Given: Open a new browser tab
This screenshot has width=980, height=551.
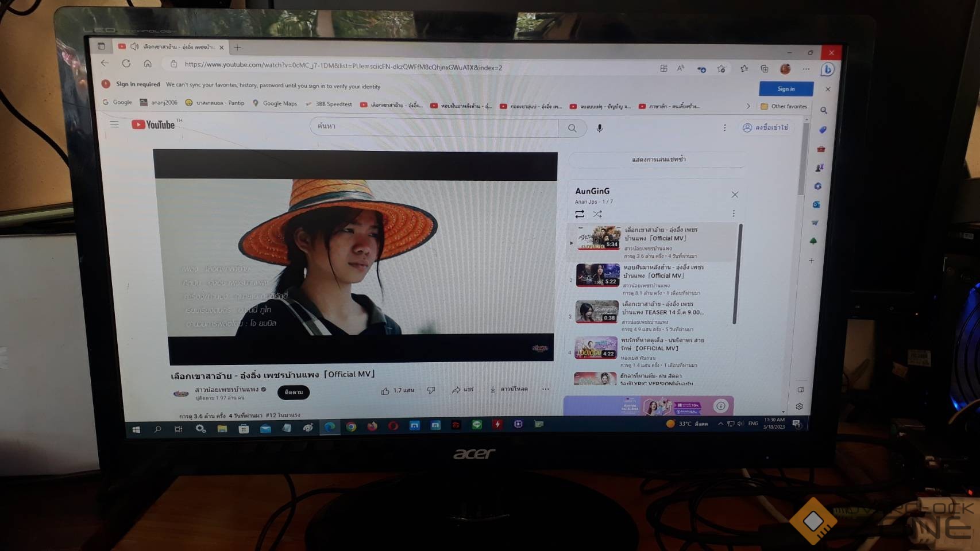Looking at the screenshot, I should tap(237, 47).
